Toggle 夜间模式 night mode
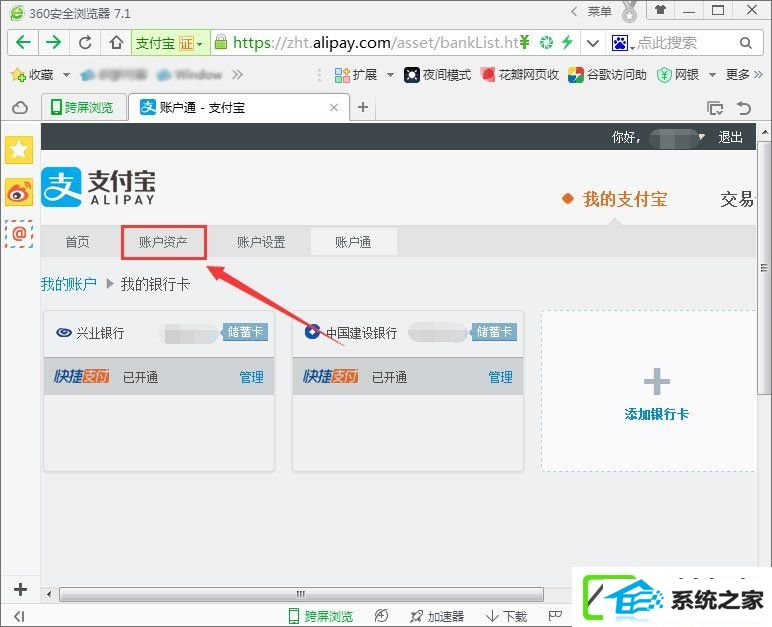 [437, 75]
